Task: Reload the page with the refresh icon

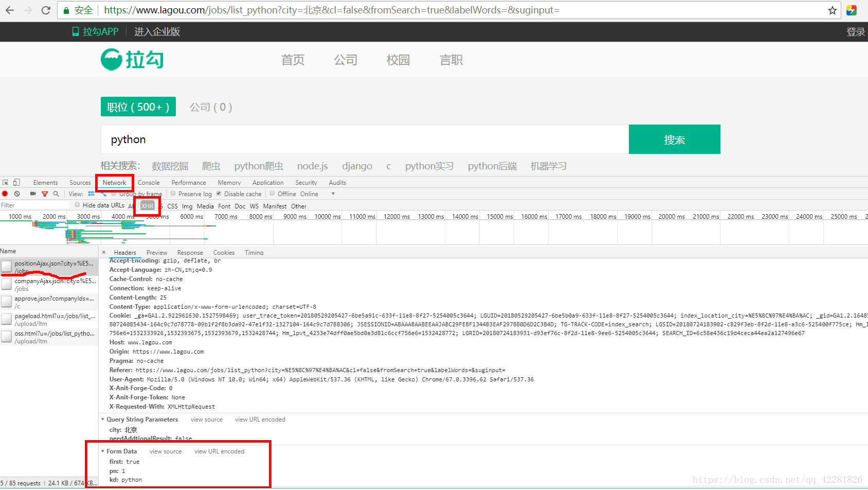Action: coord(46,10)
